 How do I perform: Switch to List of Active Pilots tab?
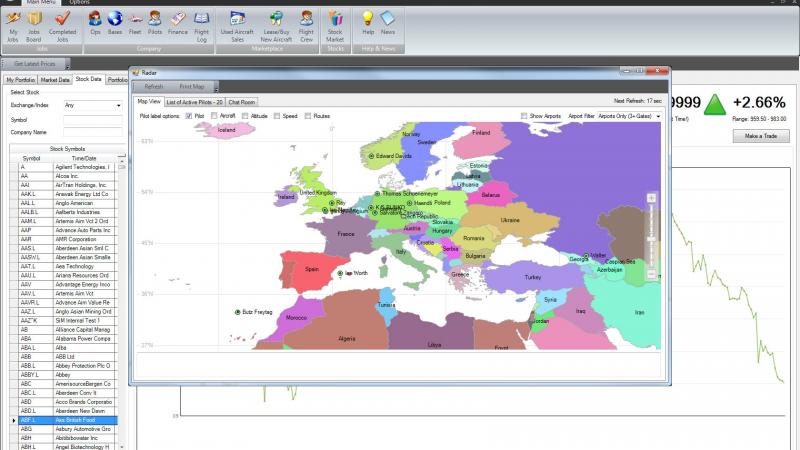(194, 101)
